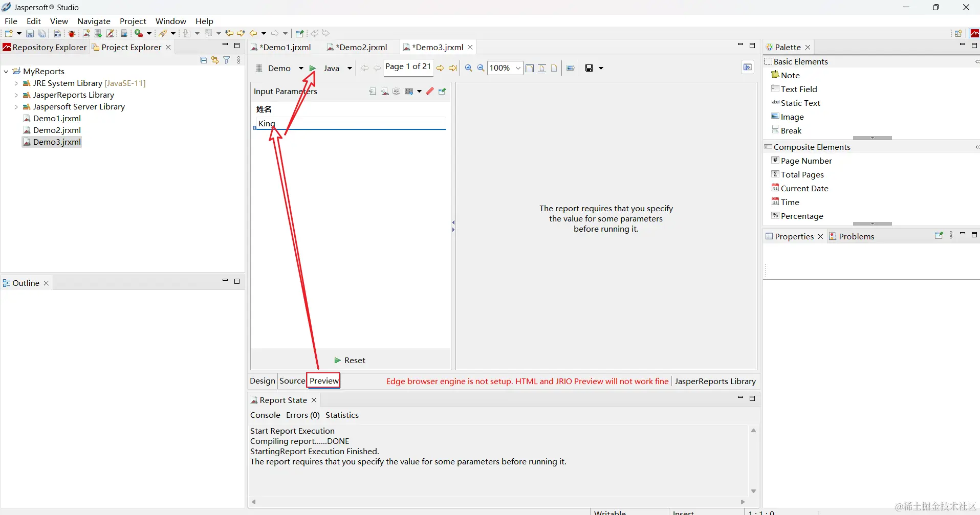Click the 姓名 parameter input field

pos(351,123)
